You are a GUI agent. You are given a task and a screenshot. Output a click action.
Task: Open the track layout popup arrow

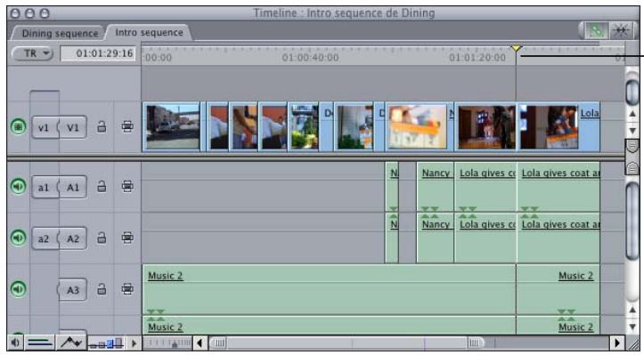click(x=134, y=343)
